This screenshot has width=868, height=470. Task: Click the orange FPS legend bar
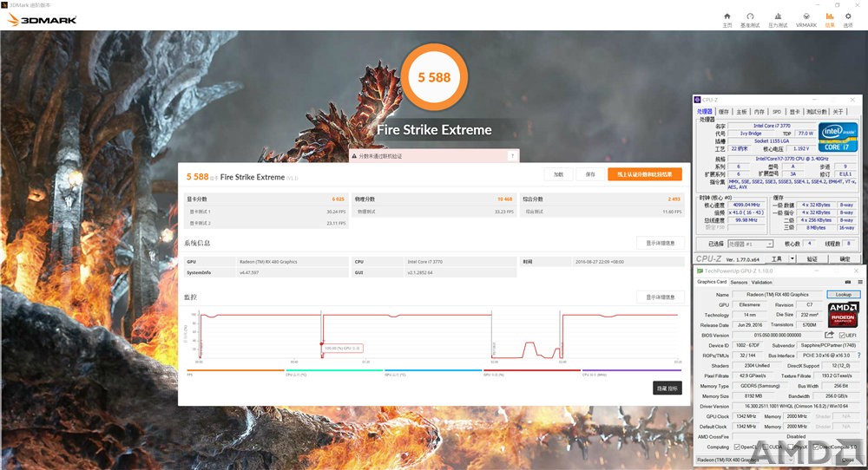click(x=236, y=370)
